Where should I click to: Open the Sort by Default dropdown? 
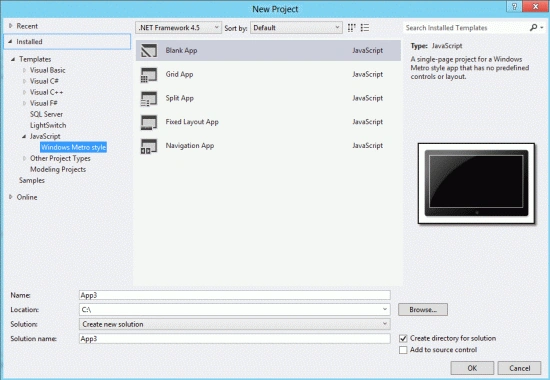point(296,28)
